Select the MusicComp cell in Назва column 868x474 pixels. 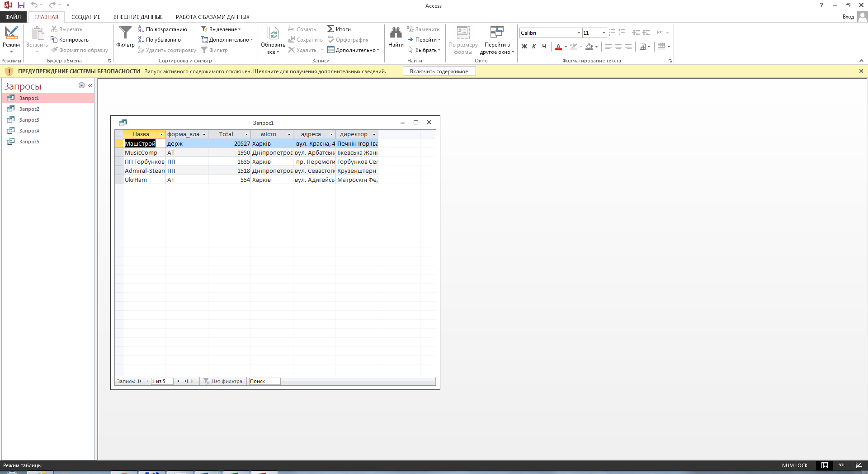[x=144, y=152]
